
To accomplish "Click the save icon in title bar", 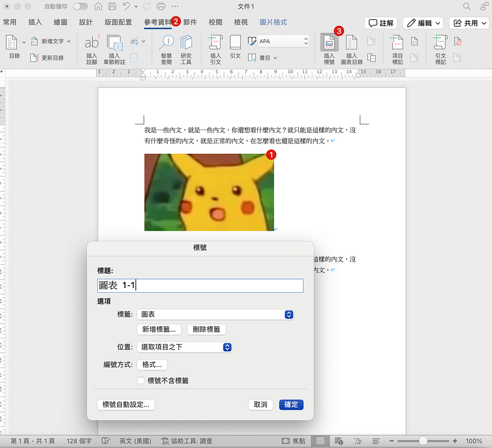I will point(112,6).
